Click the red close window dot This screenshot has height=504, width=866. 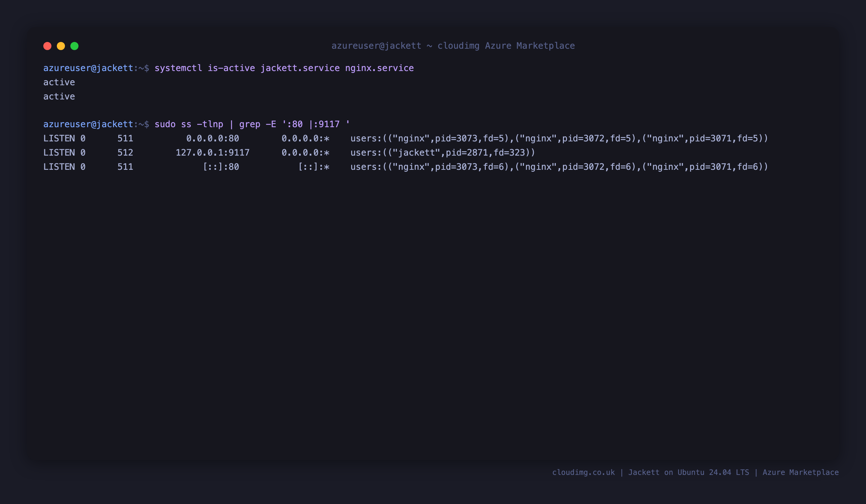[47, 46]
